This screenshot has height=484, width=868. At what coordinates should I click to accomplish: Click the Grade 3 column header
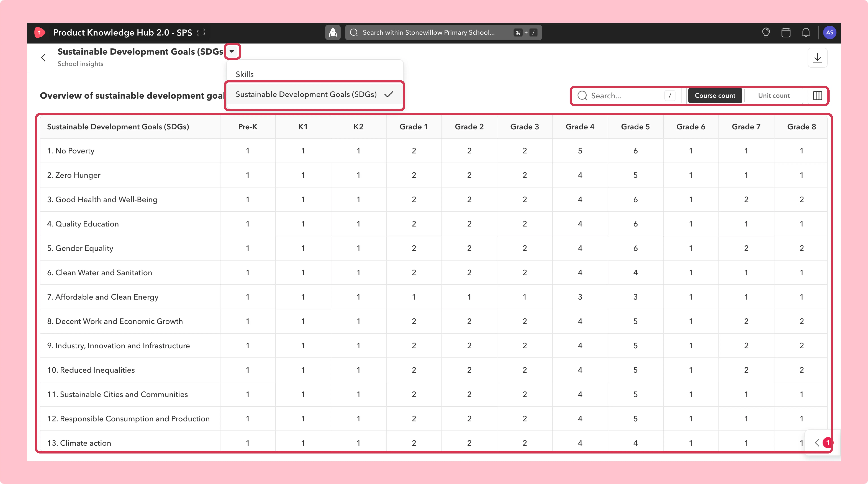click(525, 127)
